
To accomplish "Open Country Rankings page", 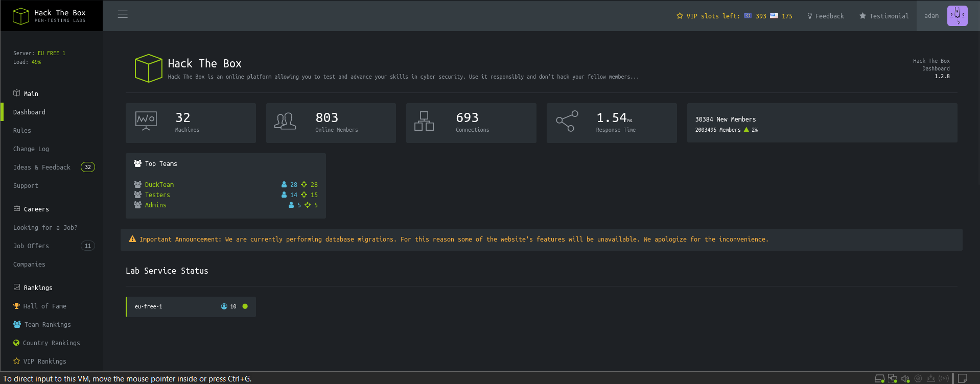I will [51, 343].
